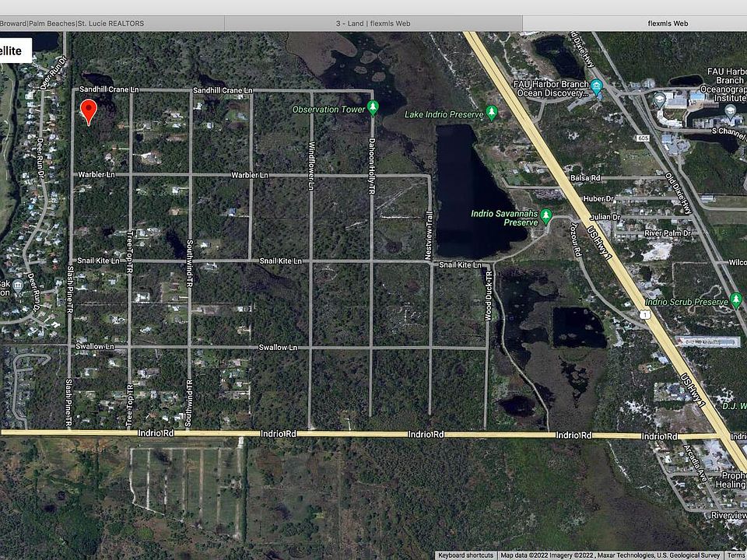Image resolution: width=747 pixels, height=560 pixels.
Task: Click the gray museum pin near Deer Run Dr
Action: point(18,285)
